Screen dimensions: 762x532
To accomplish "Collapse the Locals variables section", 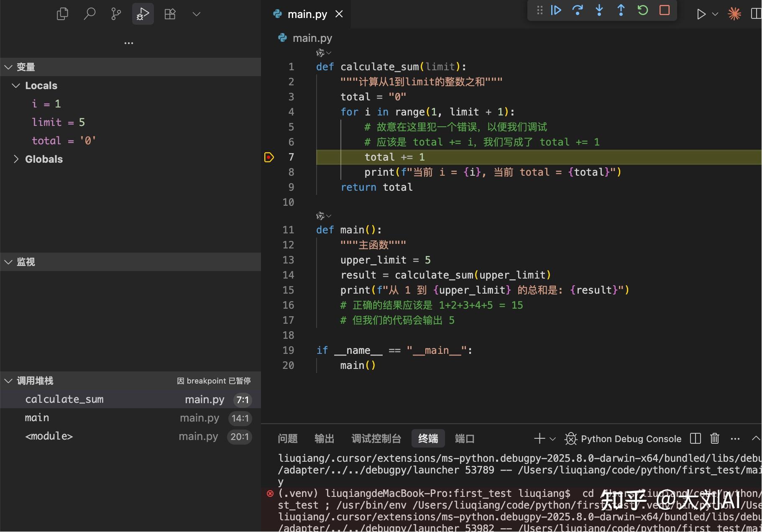I will click(x=15, y=86).
